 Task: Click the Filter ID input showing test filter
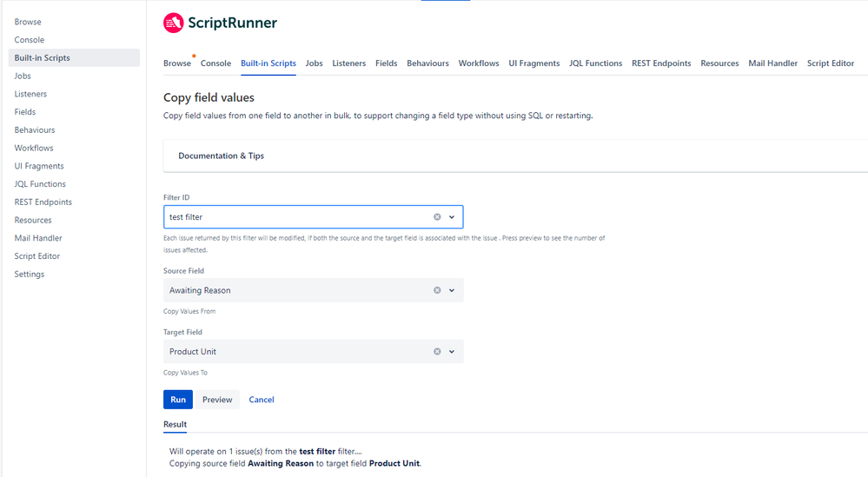pos(314,217)
